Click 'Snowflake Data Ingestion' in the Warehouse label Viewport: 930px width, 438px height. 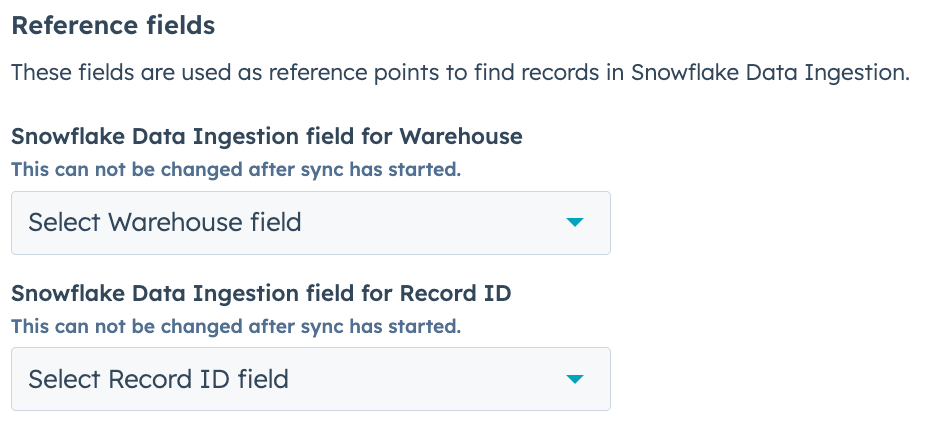[x=145, y=136]
